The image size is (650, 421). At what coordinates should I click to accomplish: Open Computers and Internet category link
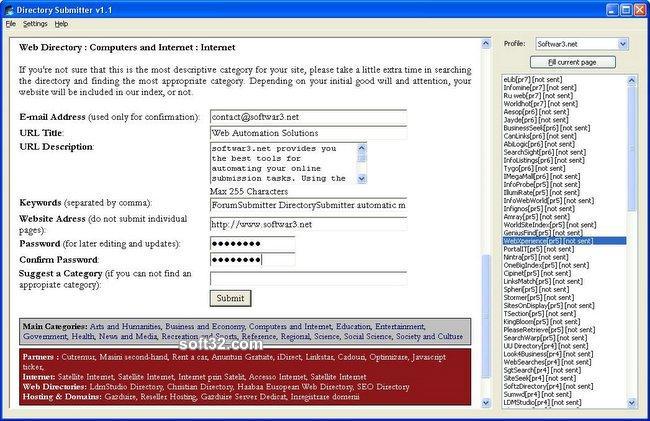click(x=290, y=327)
